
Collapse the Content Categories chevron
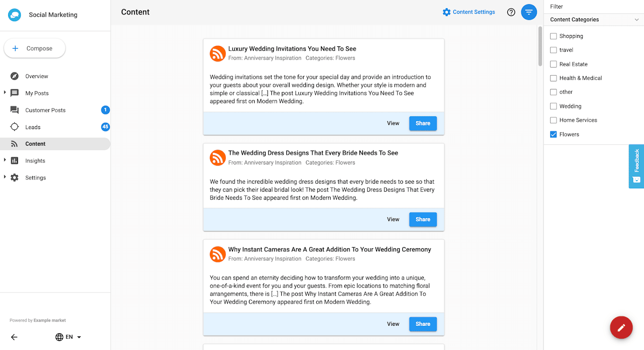[636, 20]
